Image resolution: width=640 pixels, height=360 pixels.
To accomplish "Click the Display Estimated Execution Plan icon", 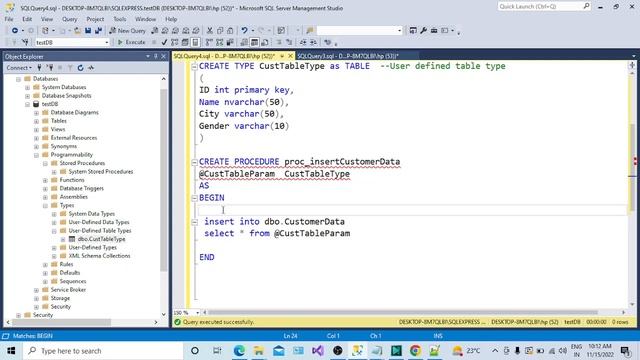I will tap(175, 42).
